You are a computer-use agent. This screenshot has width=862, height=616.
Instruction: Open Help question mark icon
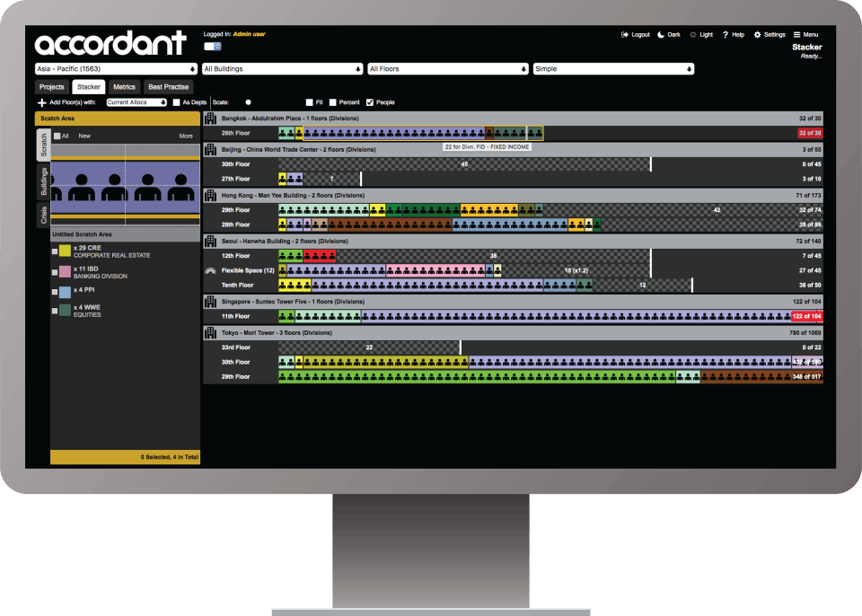click(726, 35)
